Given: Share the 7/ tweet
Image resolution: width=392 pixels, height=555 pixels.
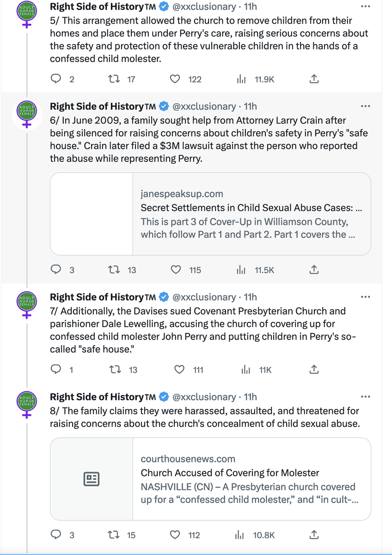Looking at the screenshot, I should 313,370.
